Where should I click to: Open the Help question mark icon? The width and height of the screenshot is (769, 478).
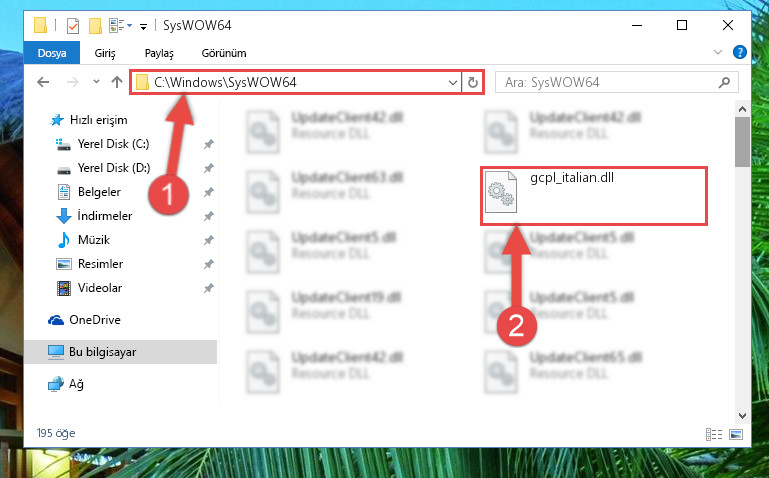(x=740, y=52)
